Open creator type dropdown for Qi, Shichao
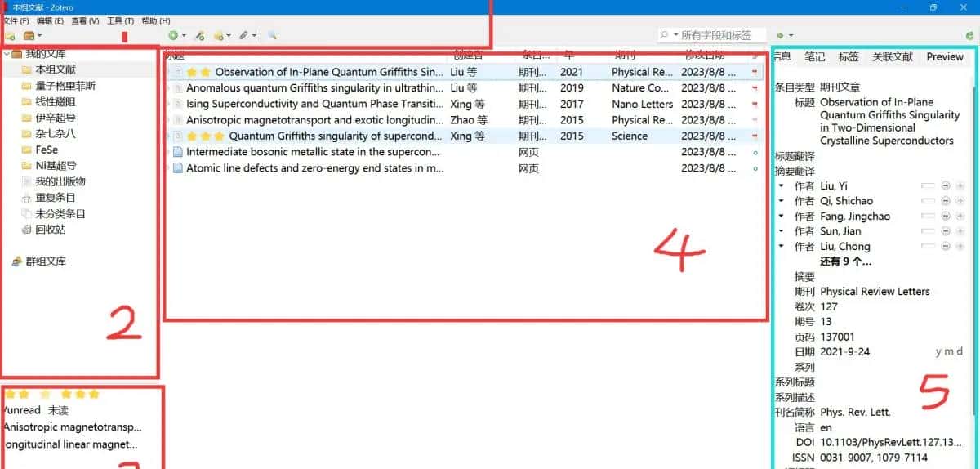The width and height of the screenshot is (980, 469). pyautogui.click(x=782, y=201)
